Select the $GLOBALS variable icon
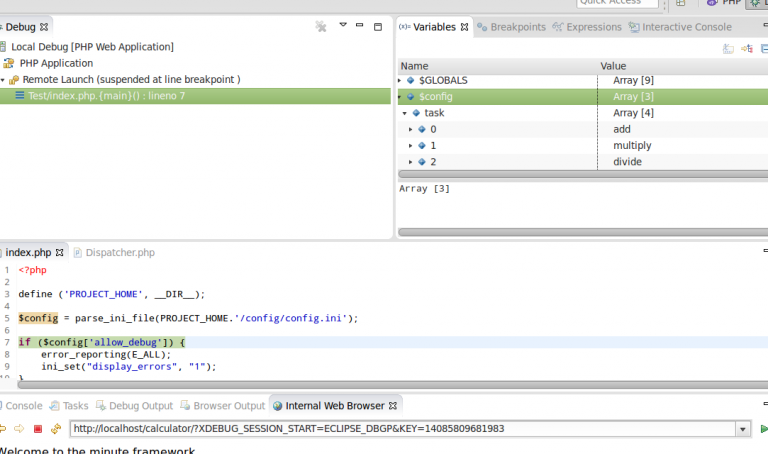This screenshot has height=454, width=768. coord(410,80)
